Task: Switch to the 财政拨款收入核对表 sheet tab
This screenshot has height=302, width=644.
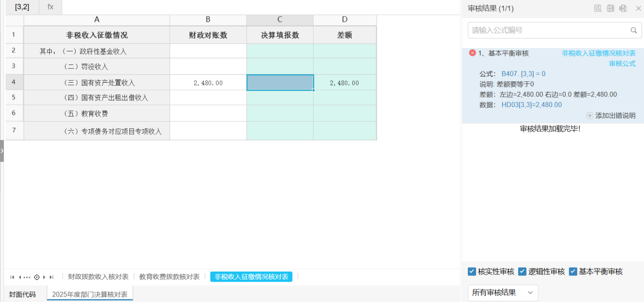Action: (98, 277)
